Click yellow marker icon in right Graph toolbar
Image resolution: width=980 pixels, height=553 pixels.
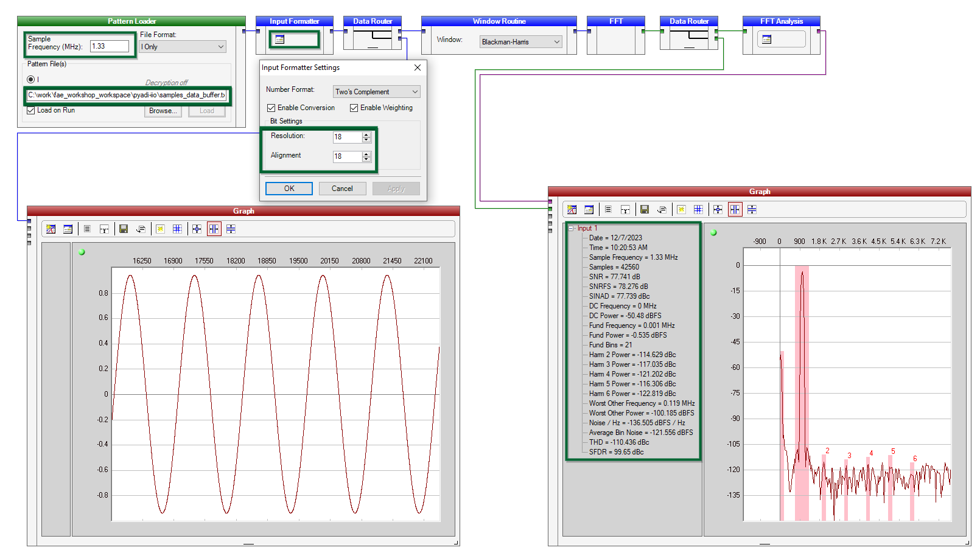point(681,209)
